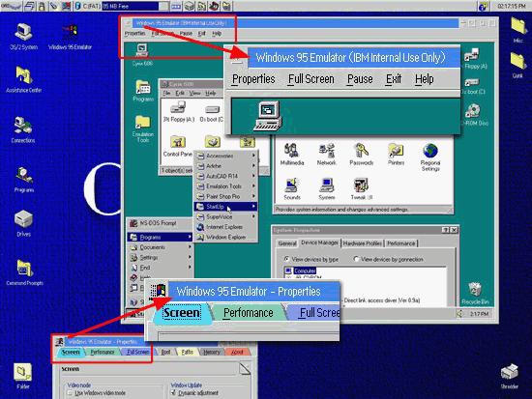Open the Multimedia control panel icon

pyautogui.click(x=292, y=155)
